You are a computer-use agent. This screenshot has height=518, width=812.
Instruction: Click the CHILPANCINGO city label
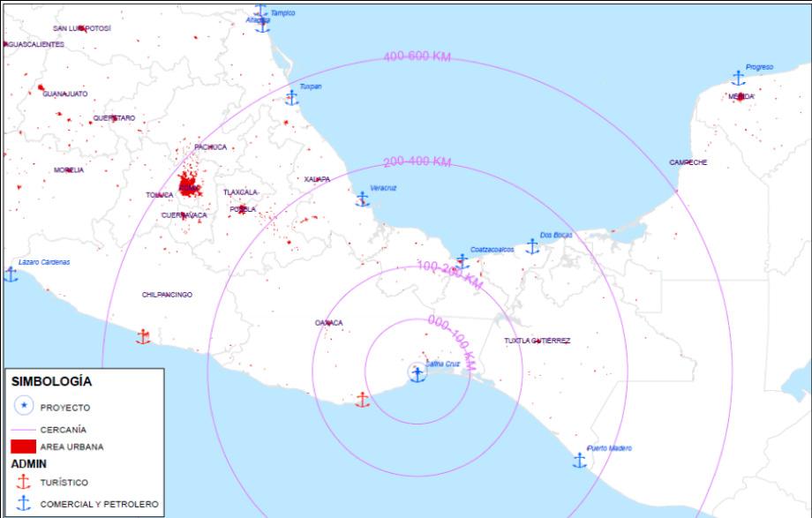click(x=167, y=295)
